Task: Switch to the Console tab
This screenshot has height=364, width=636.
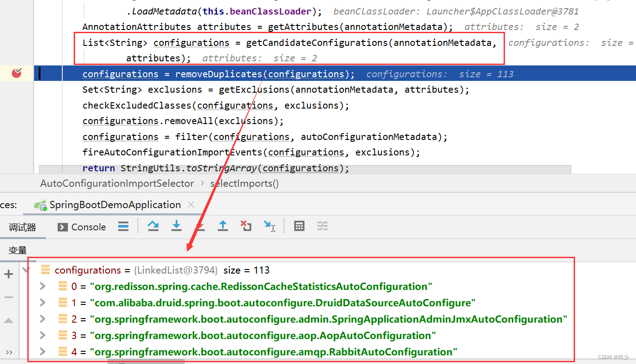Action: [x=82, y=227]
